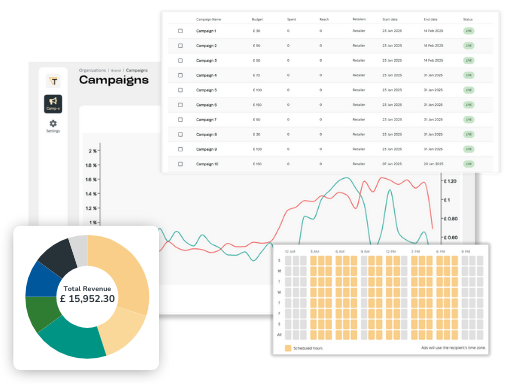
Task: Sort by the Spent column header
Action: tap(291, 19)
